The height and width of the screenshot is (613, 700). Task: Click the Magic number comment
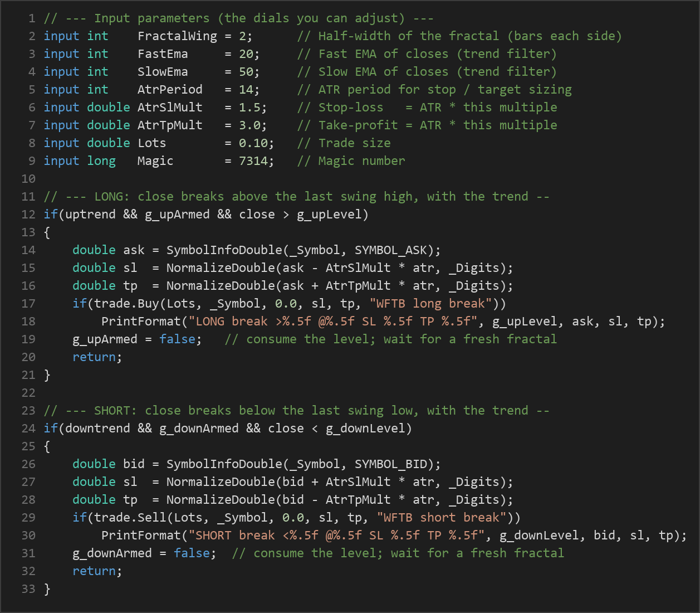351,161
